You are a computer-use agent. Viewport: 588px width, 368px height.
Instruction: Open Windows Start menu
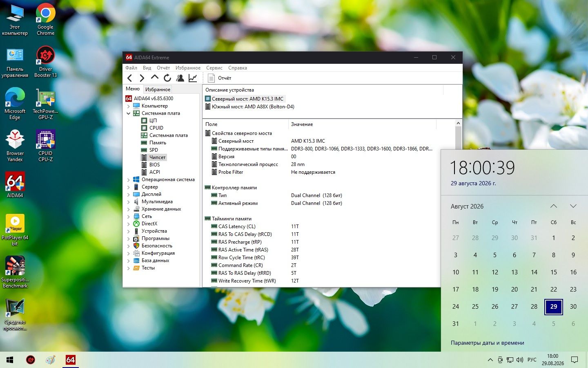point(10,360)
